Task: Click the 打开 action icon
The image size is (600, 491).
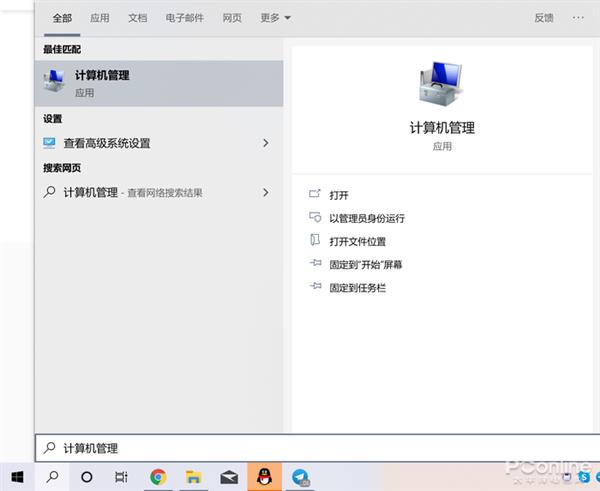Action: (315, 194)
